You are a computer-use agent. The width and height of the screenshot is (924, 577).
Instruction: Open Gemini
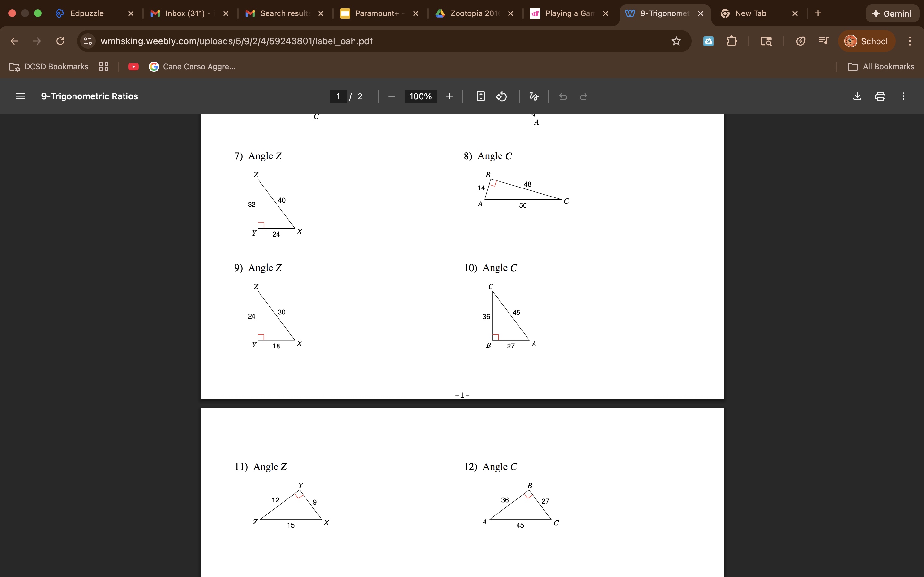point(892,13)
